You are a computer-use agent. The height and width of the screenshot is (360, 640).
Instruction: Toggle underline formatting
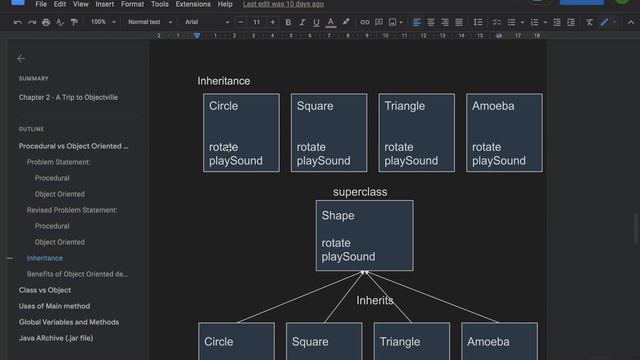316,22
